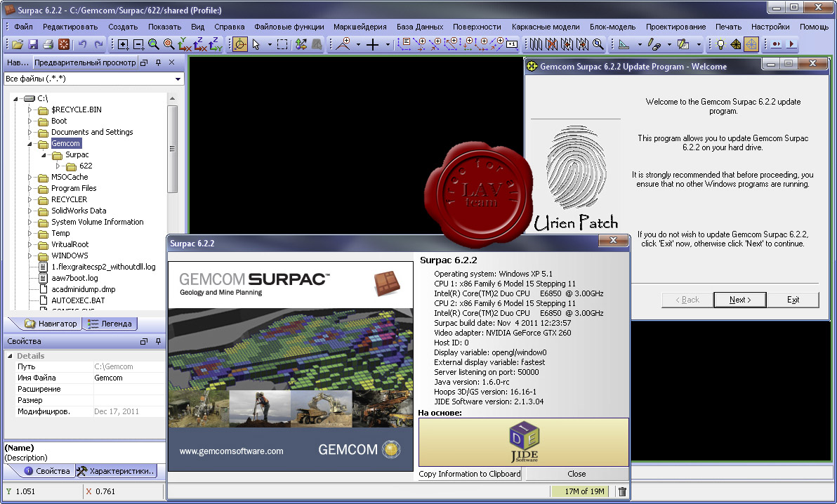This screenshot has width=837, height=504.
Task: Collapse the Details section in properties
Action: [x=10, y=356]
